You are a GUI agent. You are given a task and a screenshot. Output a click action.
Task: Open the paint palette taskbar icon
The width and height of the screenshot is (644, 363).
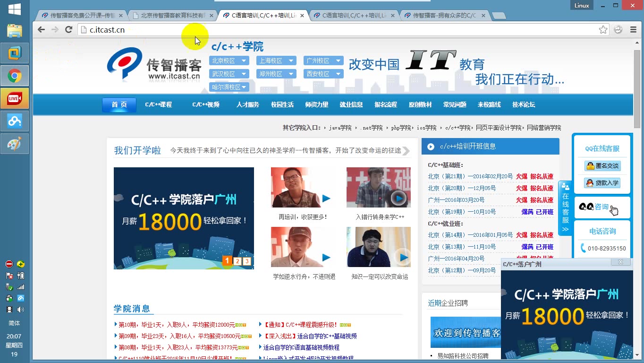pos(15,144)
